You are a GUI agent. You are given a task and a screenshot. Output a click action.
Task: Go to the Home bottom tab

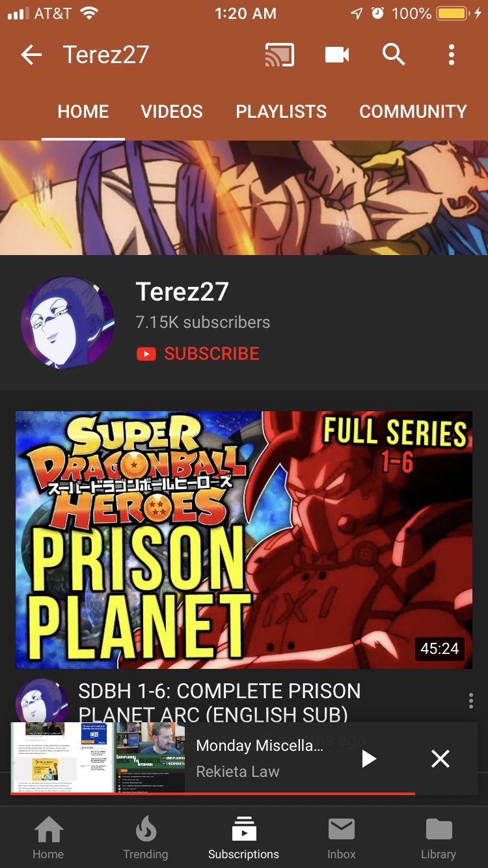(x=49, y=839)
